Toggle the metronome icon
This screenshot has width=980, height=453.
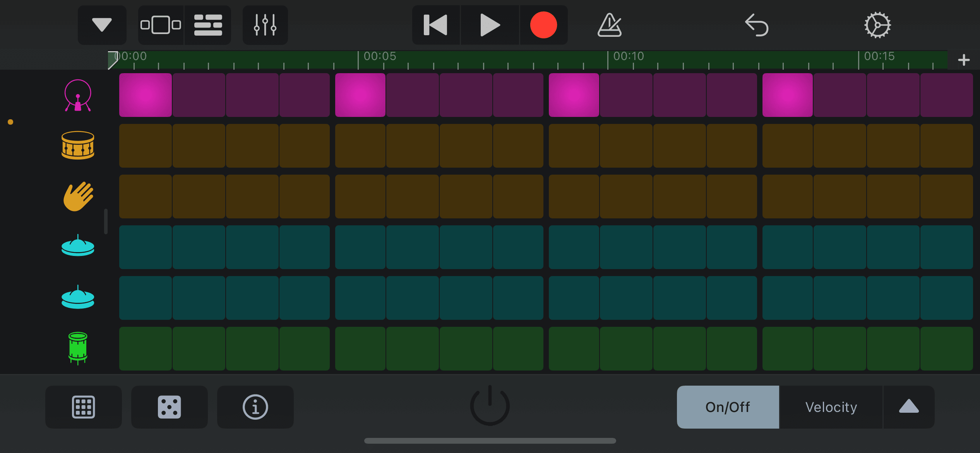pos(610,25)
